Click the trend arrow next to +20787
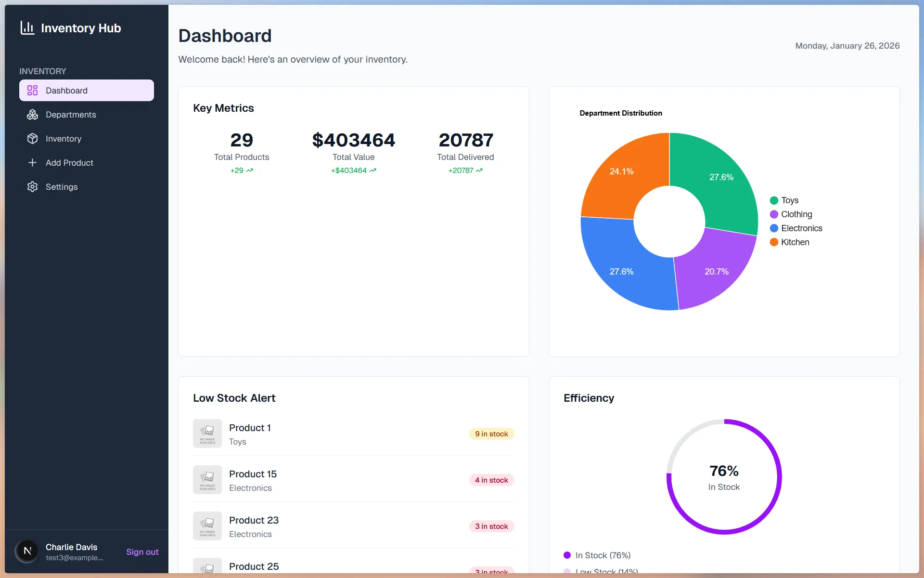The height and width of the screenshot is (578, 924). click(479, 171)
